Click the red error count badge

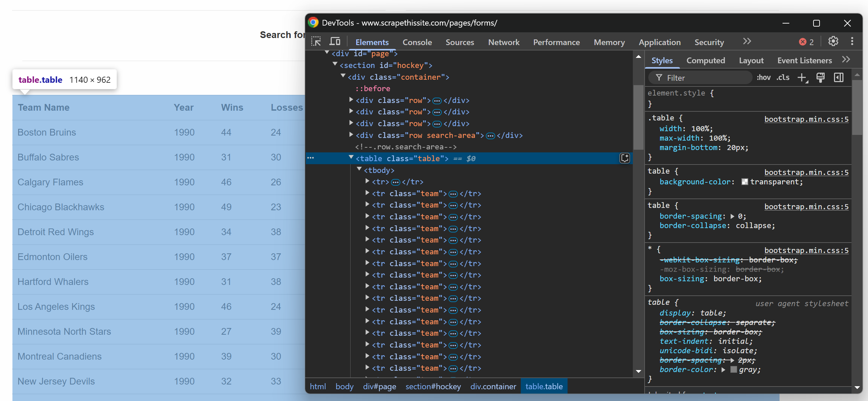[x=806, y=42]
